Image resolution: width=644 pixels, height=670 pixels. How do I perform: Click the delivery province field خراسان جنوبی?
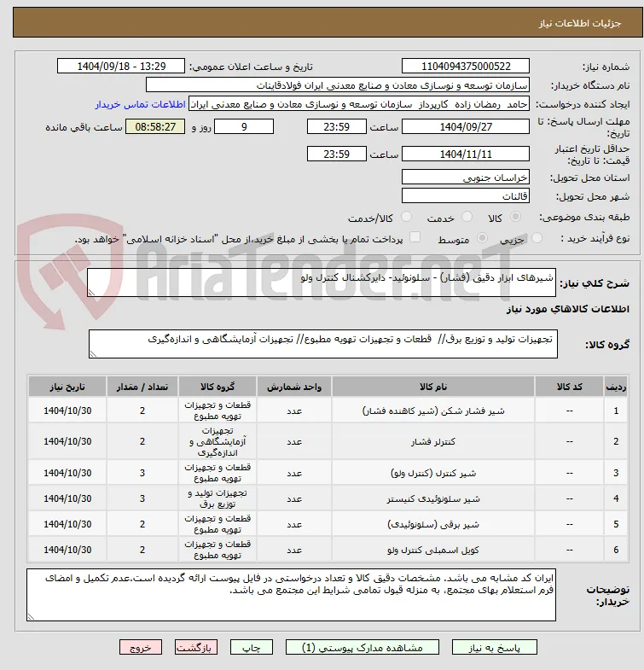(466, 177)
